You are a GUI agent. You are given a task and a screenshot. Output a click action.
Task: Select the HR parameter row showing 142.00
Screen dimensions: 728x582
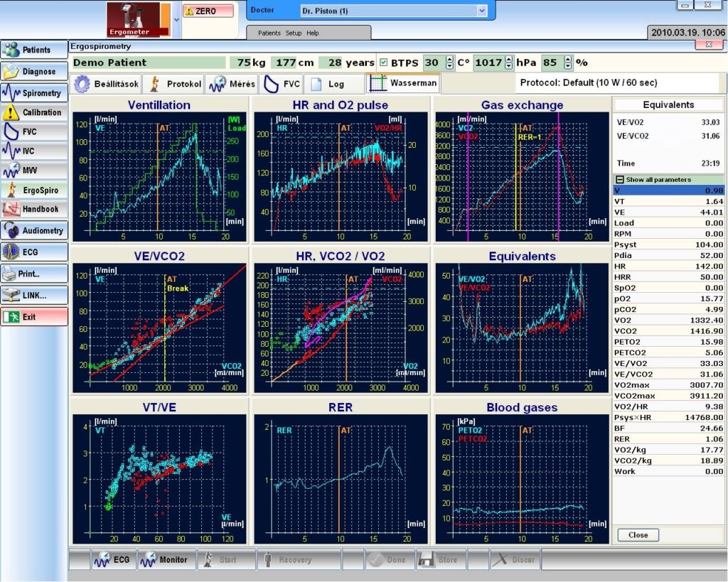click(668, 266)
